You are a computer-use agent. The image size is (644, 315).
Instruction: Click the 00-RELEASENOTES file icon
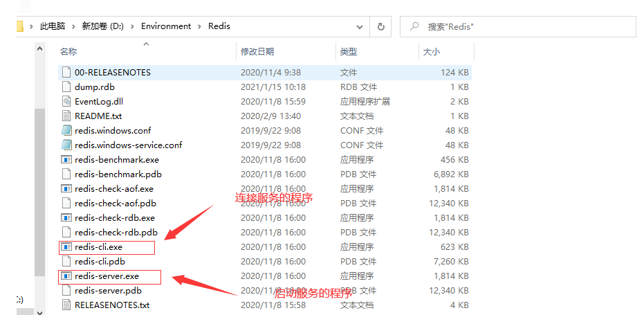pos(66,73)
